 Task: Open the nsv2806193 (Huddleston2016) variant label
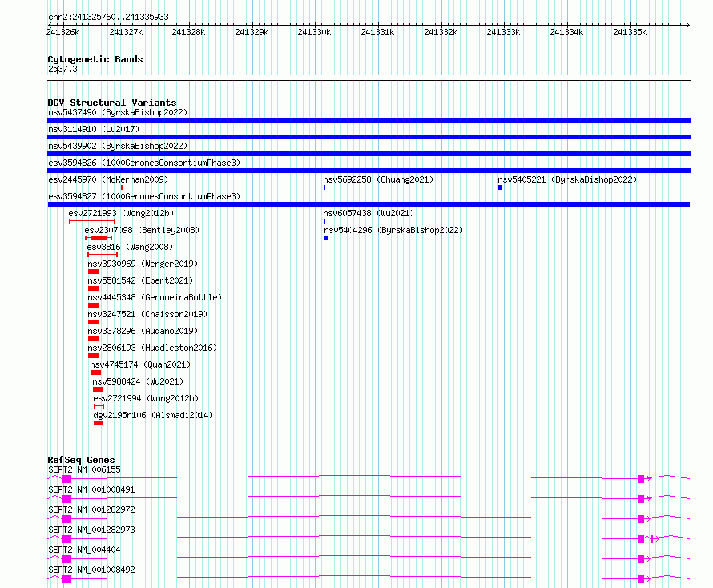click(152, 348)
